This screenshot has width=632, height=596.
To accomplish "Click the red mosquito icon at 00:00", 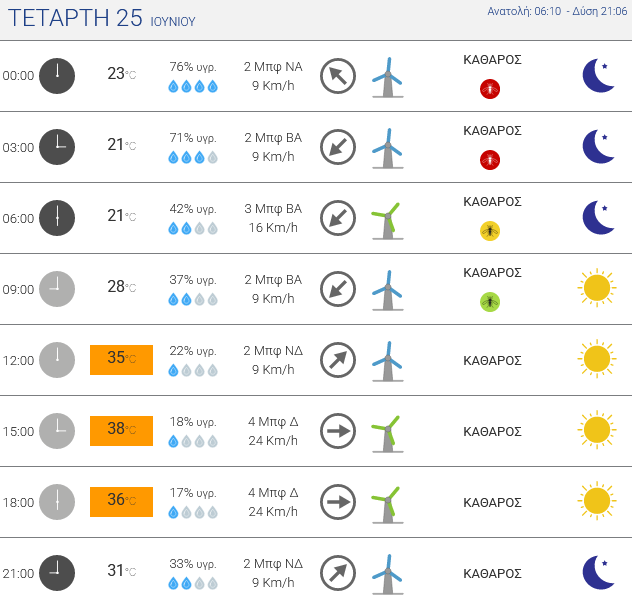I will point(490,89).
